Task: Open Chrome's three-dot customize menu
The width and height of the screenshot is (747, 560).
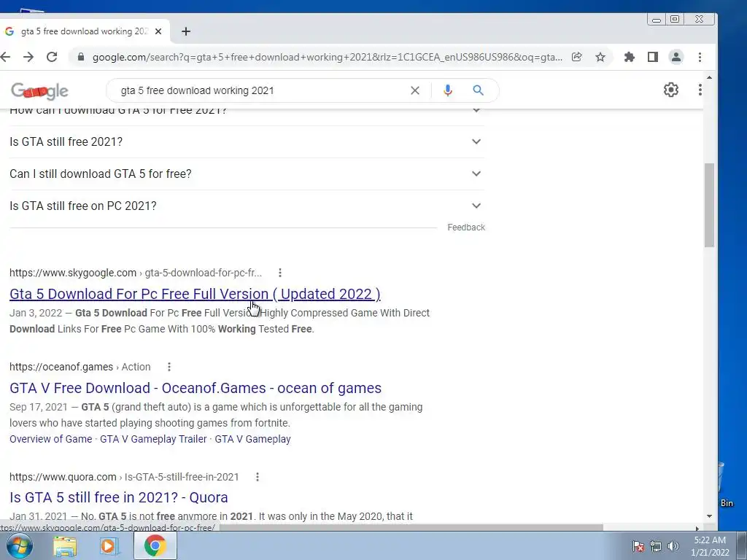Action: tap(700, 57)
